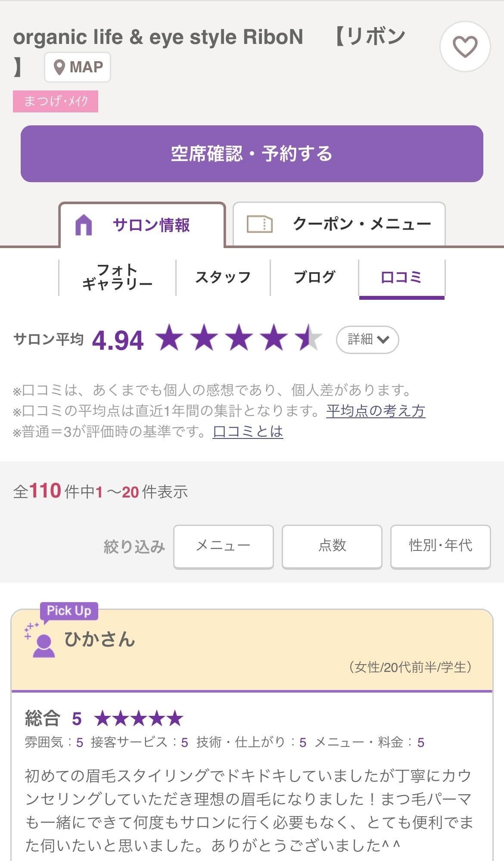This screenshot has height=861, width=504.
Task: Click the Pick Up badge
Action: point(69,611)
